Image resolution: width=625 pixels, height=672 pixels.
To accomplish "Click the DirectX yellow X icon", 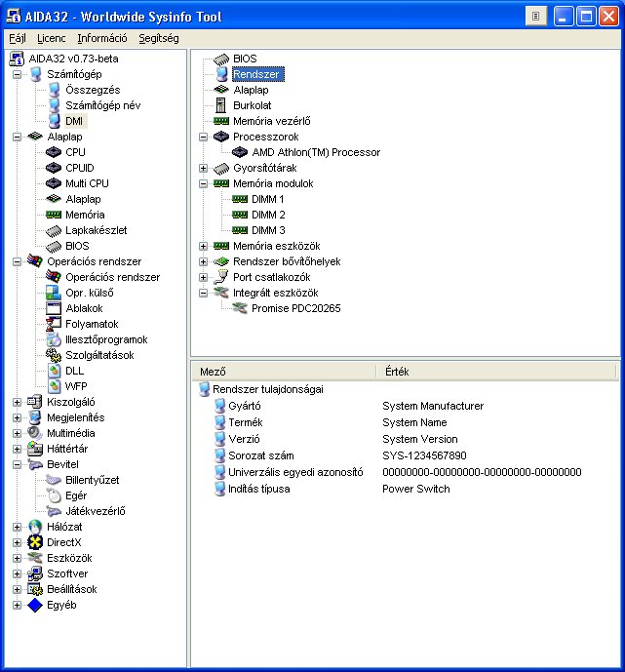I will [x=35, y=542].
